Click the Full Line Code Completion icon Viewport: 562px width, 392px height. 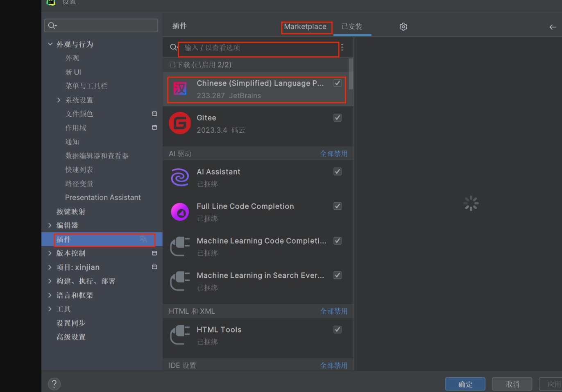pos(180,212)
